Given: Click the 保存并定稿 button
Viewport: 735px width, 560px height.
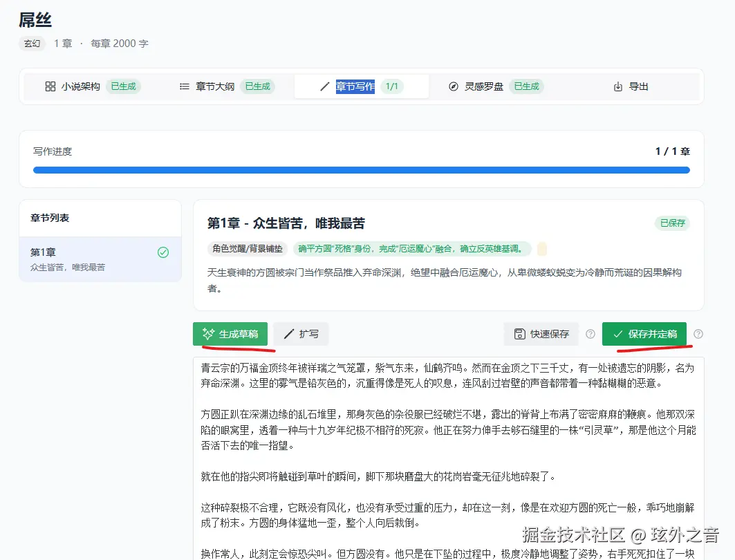Looking at the screenshot, I should [645, 334].
